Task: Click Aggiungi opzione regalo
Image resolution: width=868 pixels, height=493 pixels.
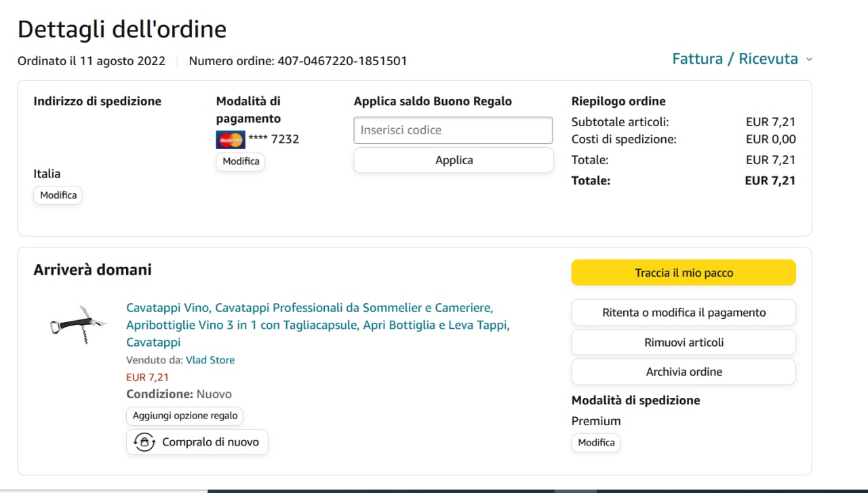Action: [185, 416]
